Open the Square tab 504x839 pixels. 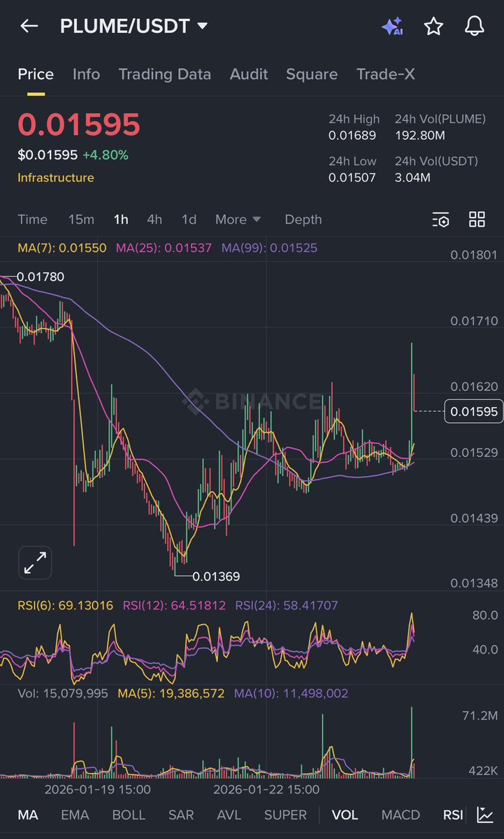click(x=312, y=74)
